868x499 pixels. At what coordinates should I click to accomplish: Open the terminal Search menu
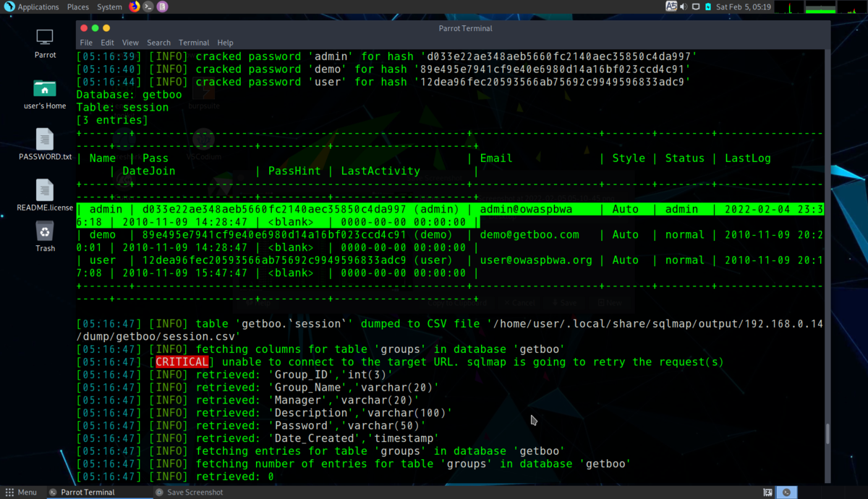[158, 43]
